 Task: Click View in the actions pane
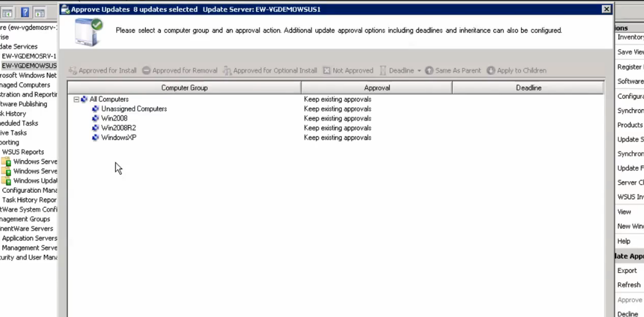[624, 212]
